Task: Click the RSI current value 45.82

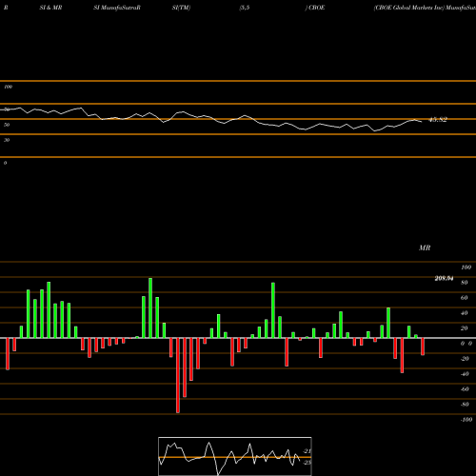Action: coord(438,120)
